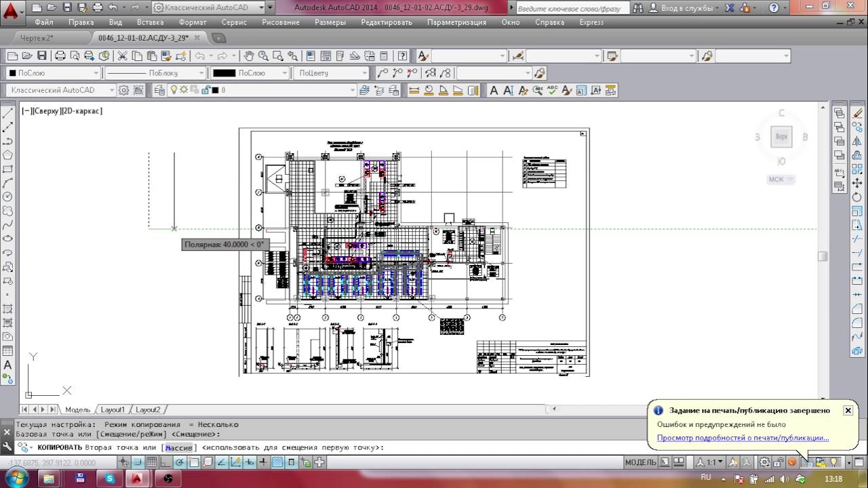This screenshot has width=868, height=488.
Task: Toggle Snap mode in the status bar
Action: 138,462
